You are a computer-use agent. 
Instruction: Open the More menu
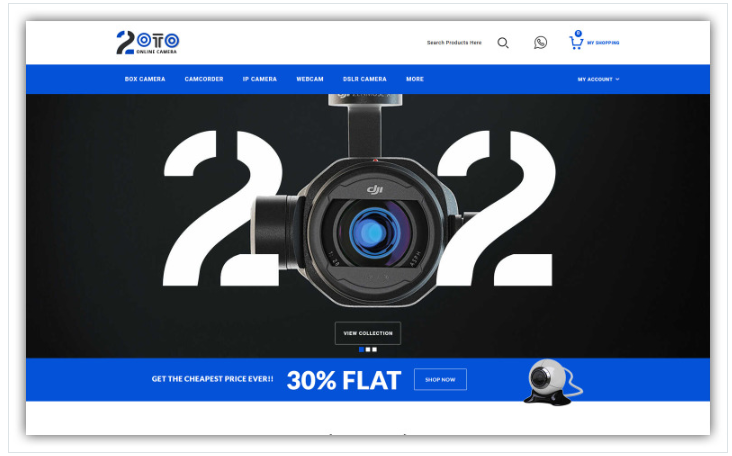[415, 79]
